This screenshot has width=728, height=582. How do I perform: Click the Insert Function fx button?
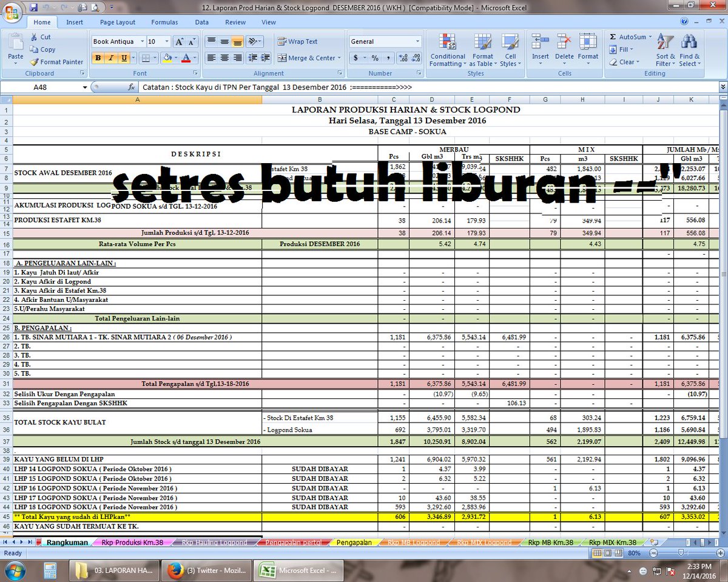pyautogui.click(x=131, y=87)
